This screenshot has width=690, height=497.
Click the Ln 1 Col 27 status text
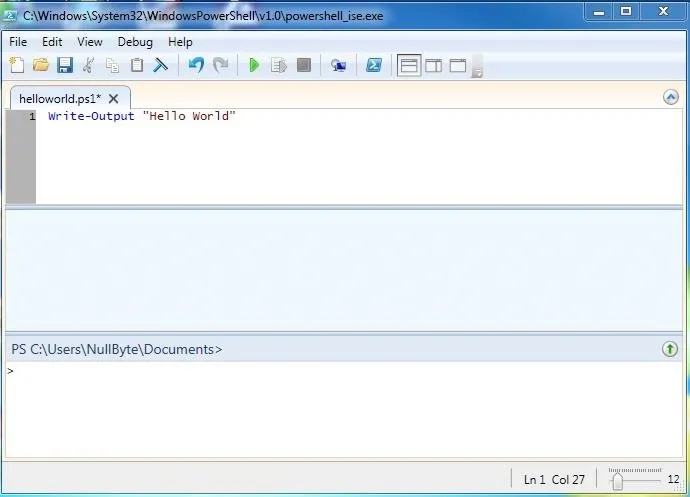coord(554,479)
